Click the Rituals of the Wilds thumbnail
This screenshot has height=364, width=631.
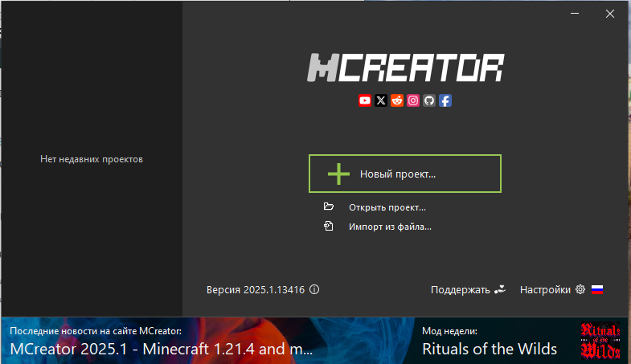tap(600, 340)
